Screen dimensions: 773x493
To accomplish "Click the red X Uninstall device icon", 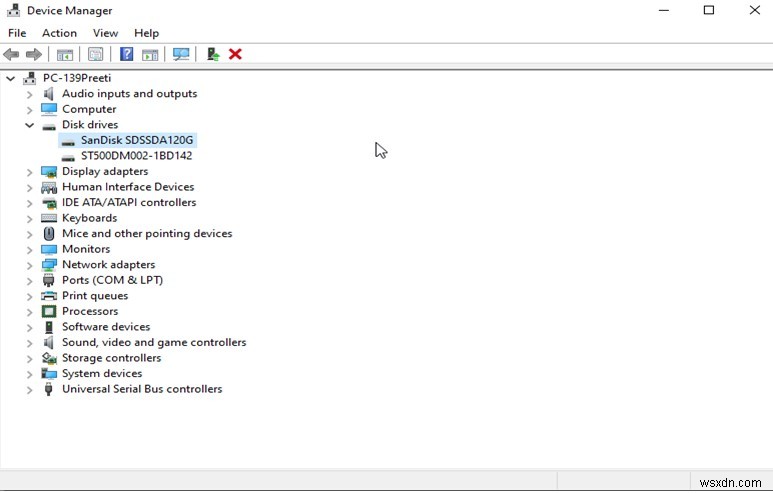I will click(x=235, y=54).
